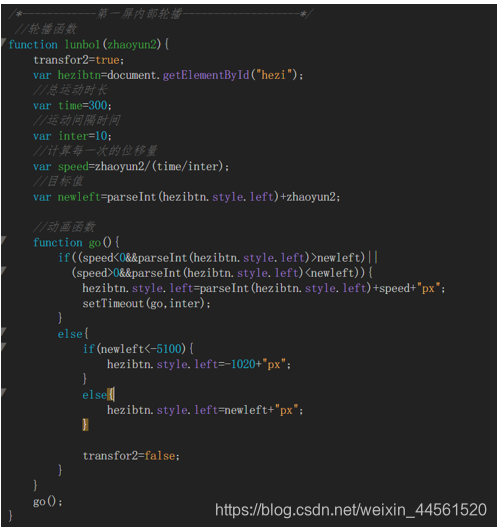
Task: Click the number 300 in var time
Action: (x=98, y=106)
